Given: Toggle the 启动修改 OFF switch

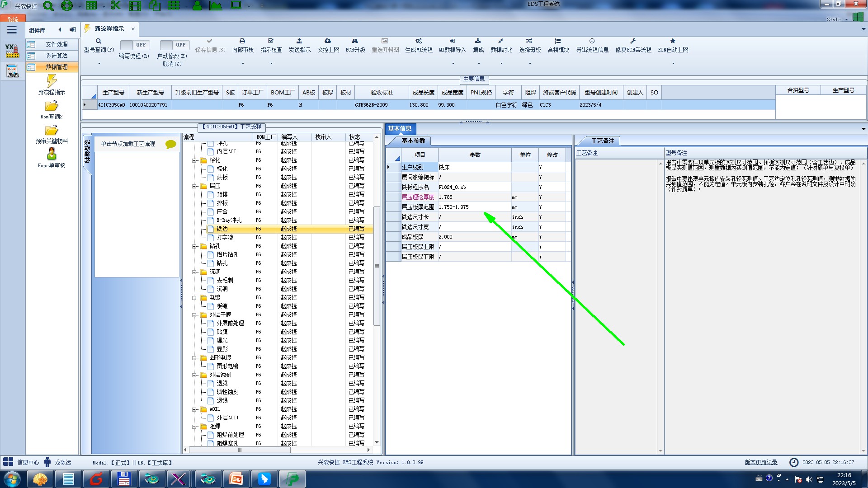Looking at the screenshot, I should coord(174,45).
